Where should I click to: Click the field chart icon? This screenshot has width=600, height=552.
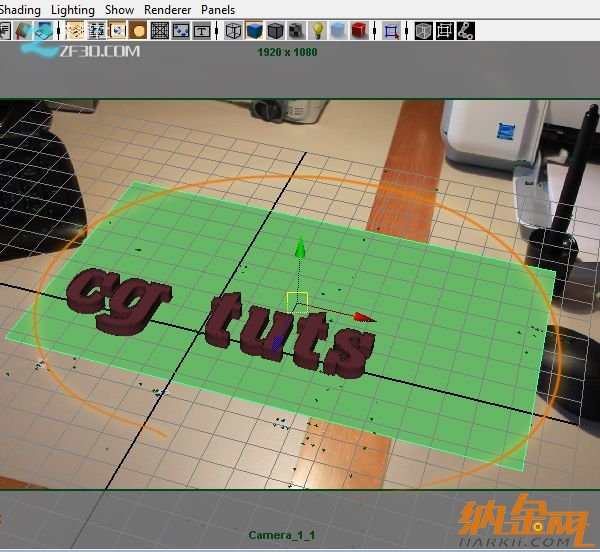pos(159,31)
